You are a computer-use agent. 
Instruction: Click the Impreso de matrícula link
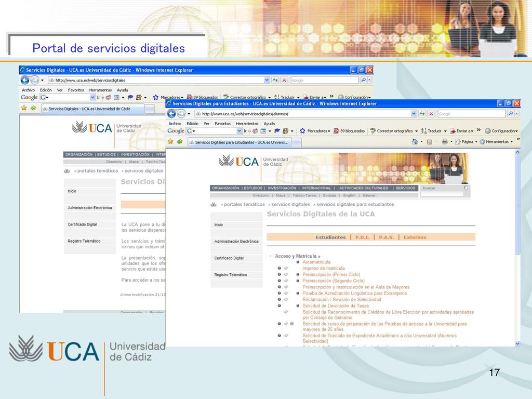323,269
